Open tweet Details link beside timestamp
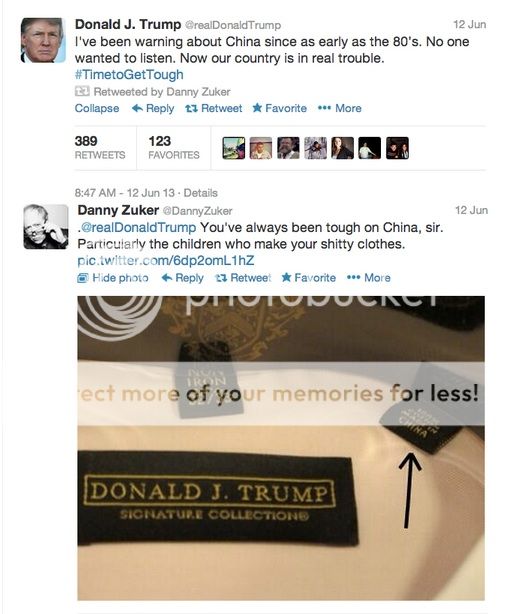The height and width of the screenshot is (614, 510). click(x=201, y=193)
